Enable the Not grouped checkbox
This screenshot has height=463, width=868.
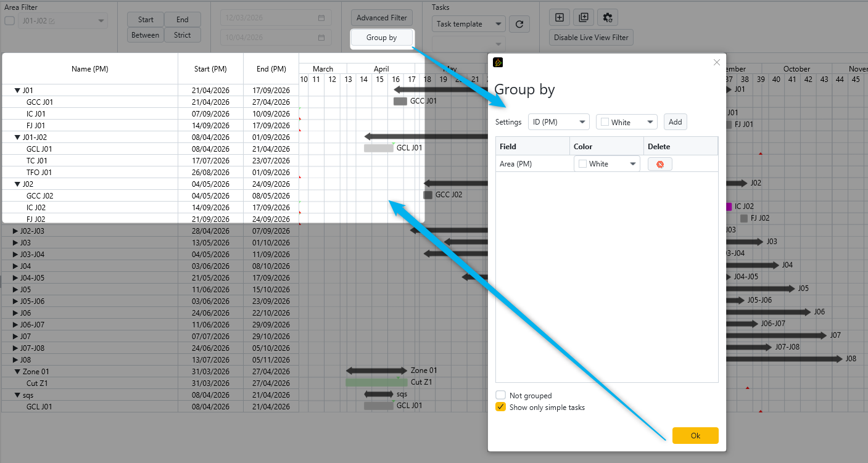coord(500,395)
